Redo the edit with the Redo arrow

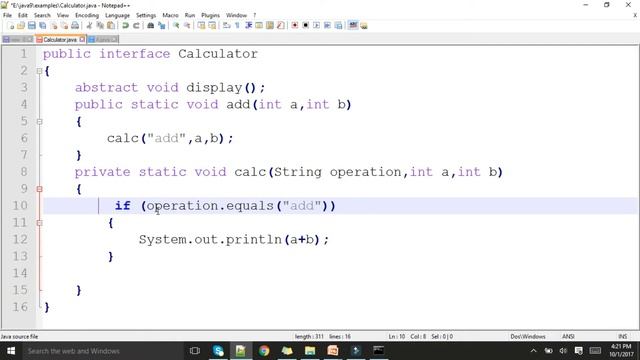[x=136, y=26]
